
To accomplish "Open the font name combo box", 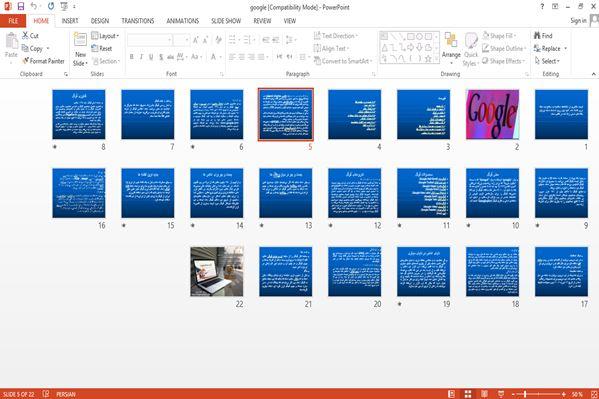I will click(x=149, y=40).
